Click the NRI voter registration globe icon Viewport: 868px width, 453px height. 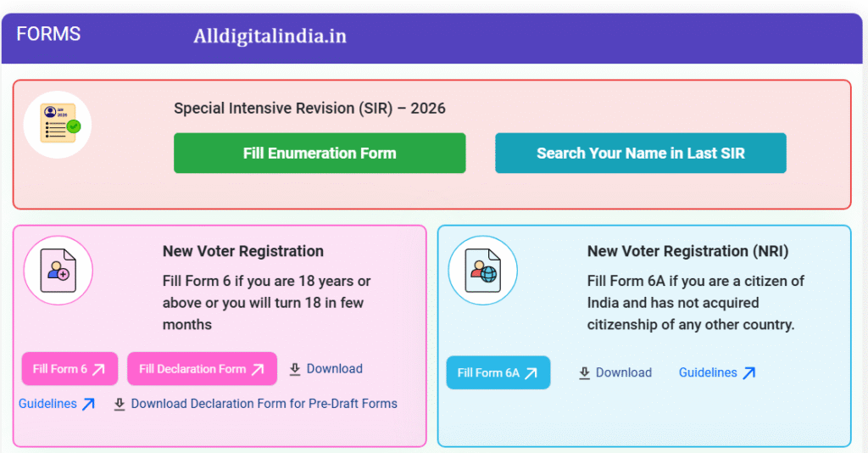tap(481, 271)
